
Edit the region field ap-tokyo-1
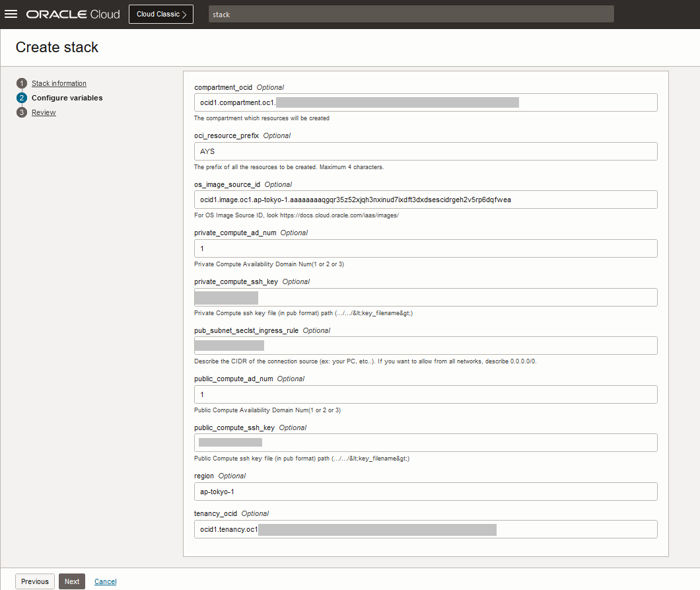pos(425,492)
